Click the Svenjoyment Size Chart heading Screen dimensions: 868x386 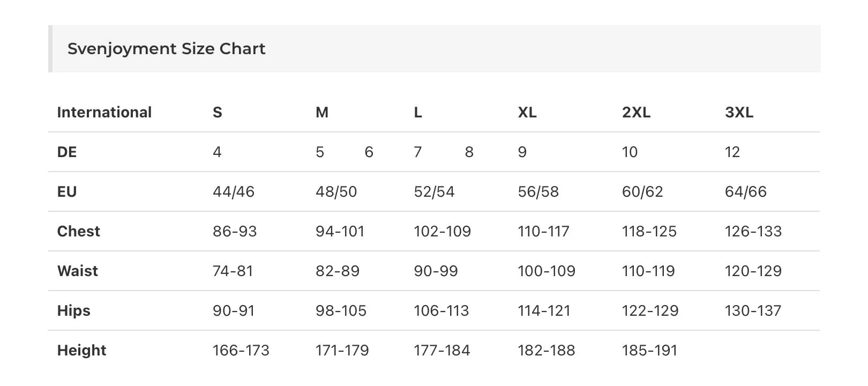coord(166,49)
